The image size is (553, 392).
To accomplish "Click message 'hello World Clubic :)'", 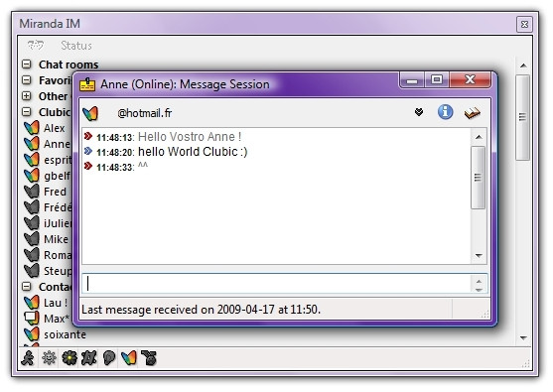I will coord(193,152).
